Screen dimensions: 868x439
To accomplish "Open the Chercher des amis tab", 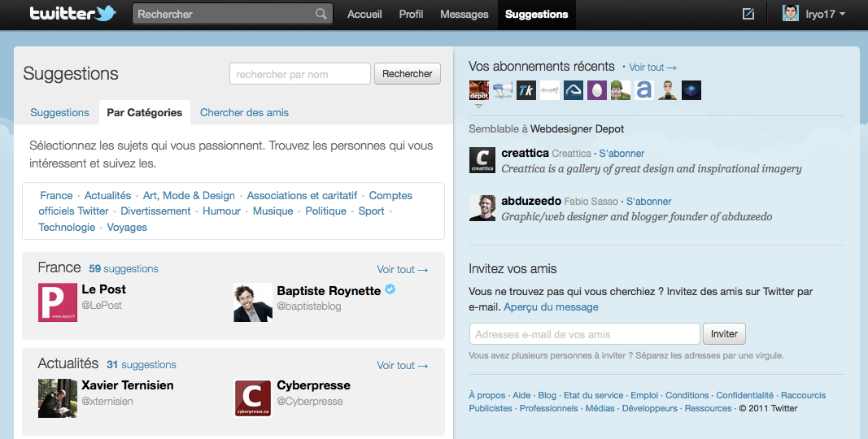I will [x=244, y=112].
